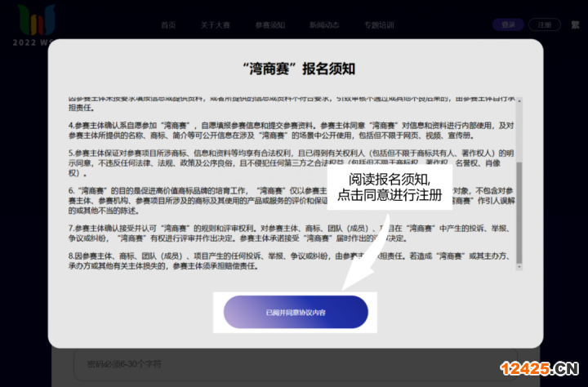588x387 pixels.
Task: Click the 繁 traditional Chinese switch
Action: click(575, 25)
